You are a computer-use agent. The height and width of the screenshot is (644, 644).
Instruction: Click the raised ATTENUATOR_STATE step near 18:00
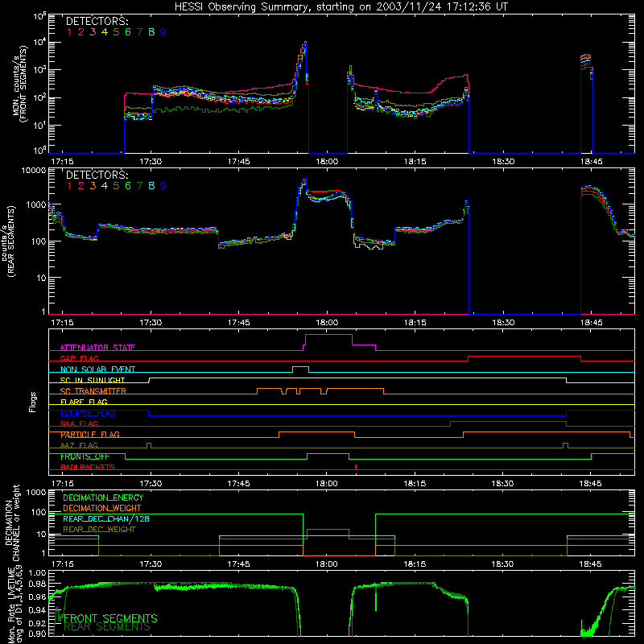pos(328,335)
